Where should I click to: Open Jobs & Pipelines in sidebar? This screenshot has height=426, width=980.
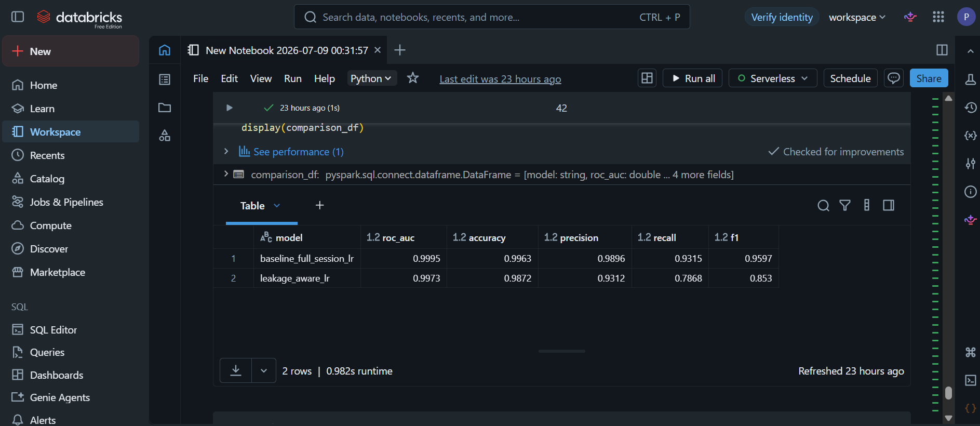coord(71,202)
